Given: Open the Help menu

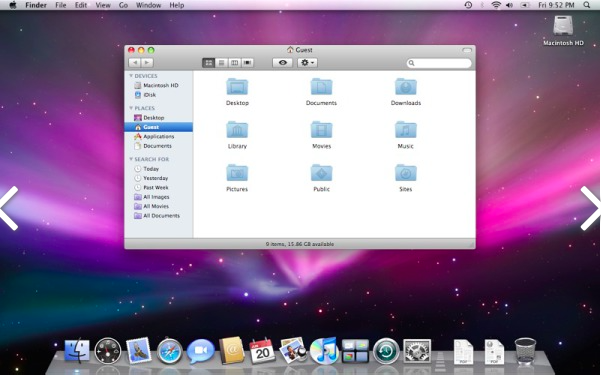Looking at the screenshot, I should (x=177, y=5).
